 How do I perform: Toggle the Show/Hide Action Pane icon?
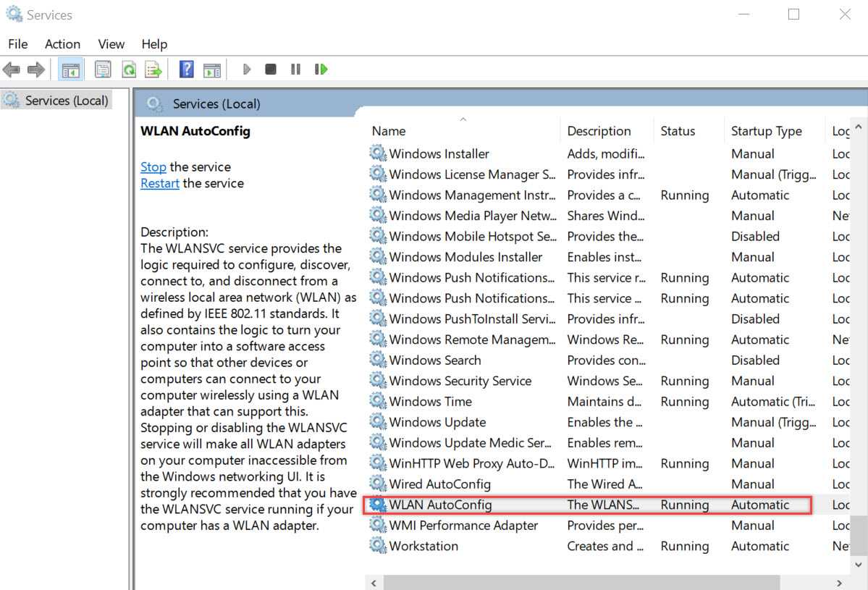click(212, 69)
